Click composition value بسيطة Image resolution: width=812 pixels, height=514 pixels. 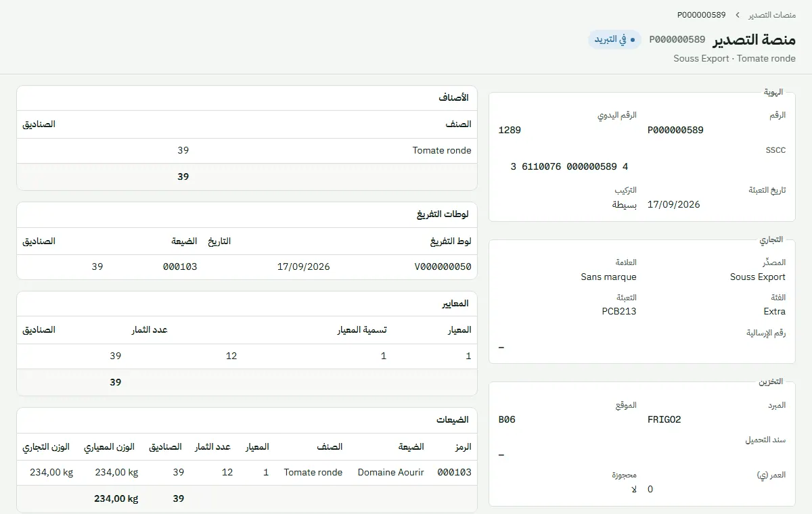[x=625, y=204]
